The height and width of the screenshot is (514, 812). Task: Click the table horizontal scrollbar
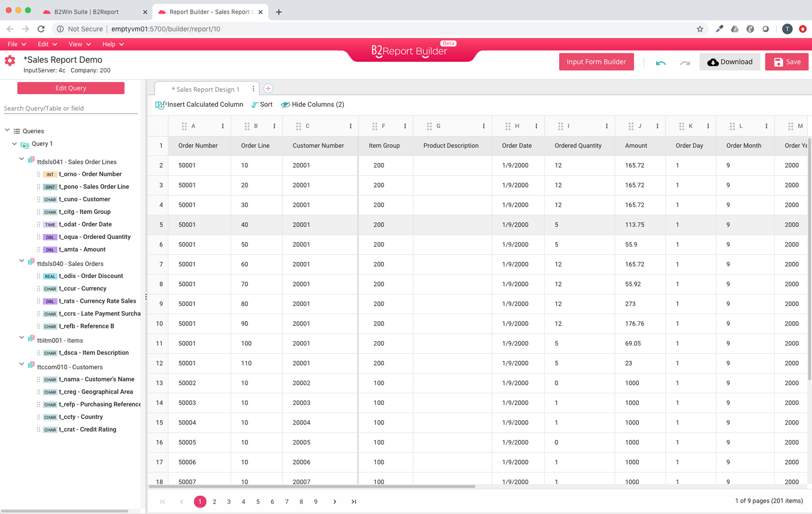(312, 486)
